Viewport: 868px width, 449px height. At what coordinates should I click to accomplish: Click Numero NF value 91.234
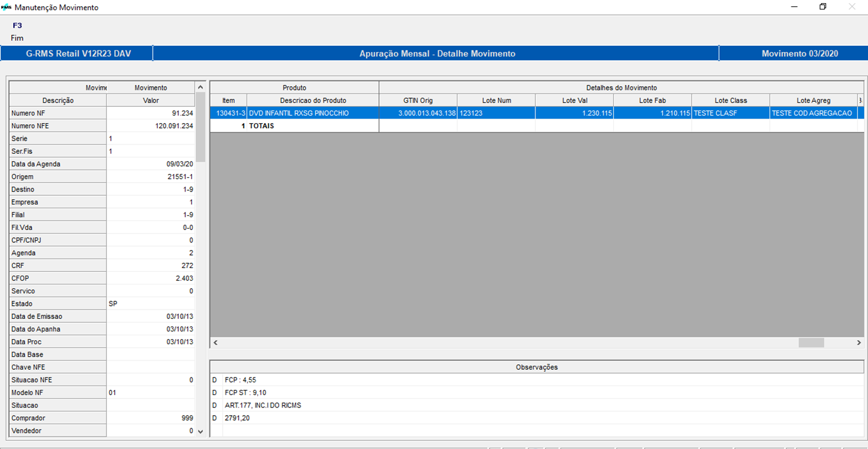(151, 113)
